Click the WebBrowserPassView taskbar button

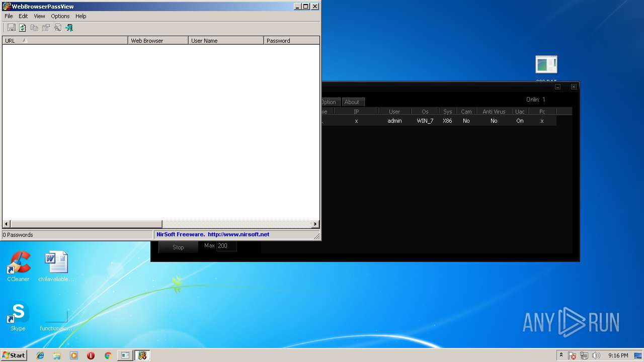(x=142, y=355)
